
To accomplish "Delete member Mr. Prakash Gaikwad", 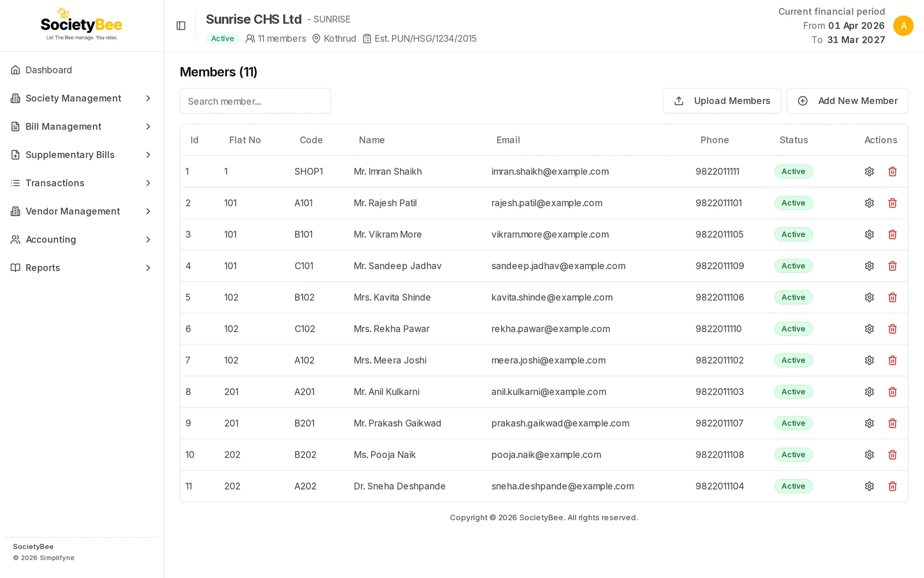I will coord(892,423).
